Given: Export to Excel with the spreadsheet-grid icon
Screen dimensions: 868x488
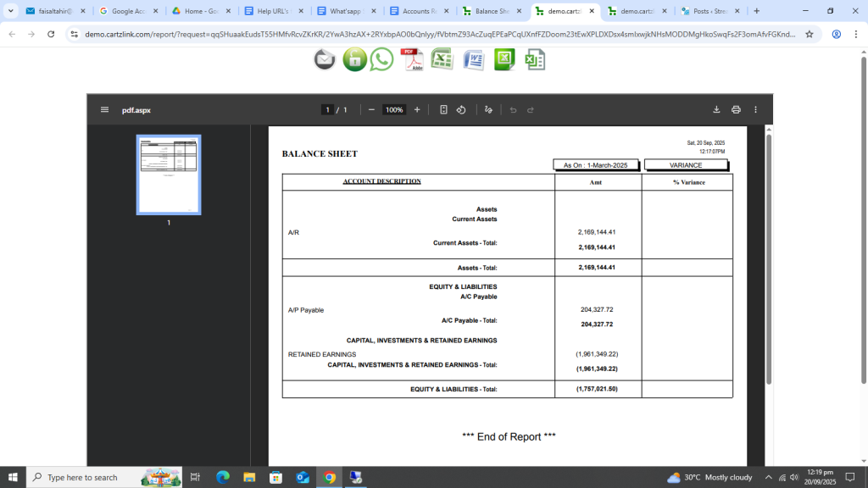Looking at the screenshot, I should (x=442, y=59).
